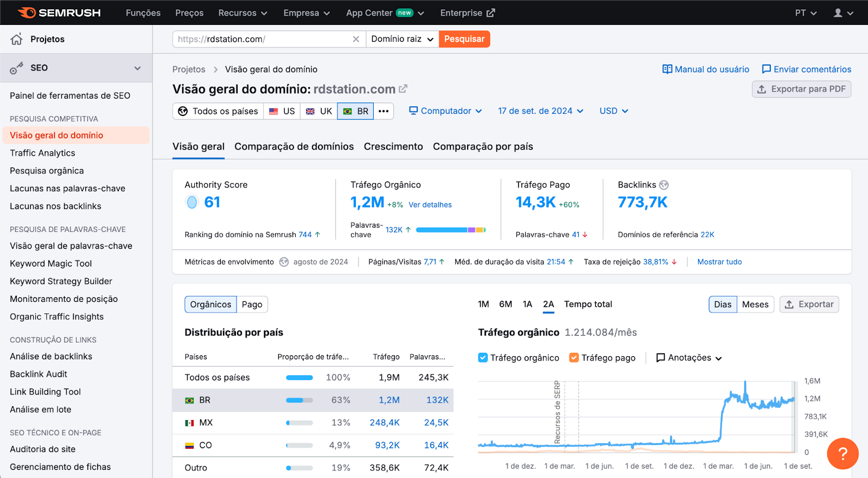Viewport: 868px width, 478px height.
Task: Set chart range to Tempo total
Action: point(588,304)
